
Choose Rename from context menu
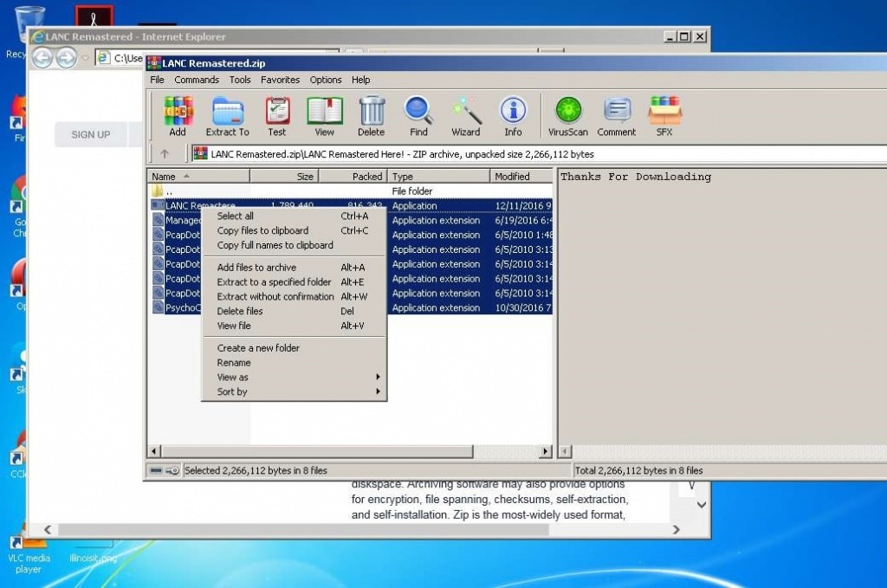[x=295, y=363]
